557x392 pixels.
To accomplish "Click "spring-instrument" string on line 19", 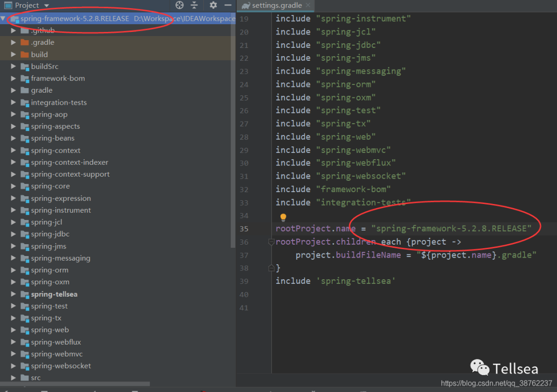I will click(x=364, y=19).
